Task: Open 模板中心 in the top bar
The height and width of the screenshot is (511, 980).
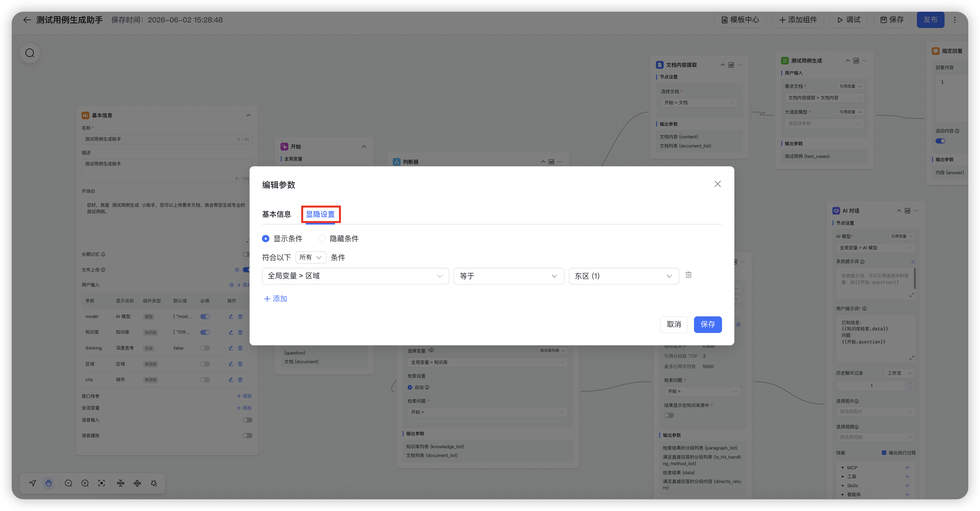Action: pos(740,20)
